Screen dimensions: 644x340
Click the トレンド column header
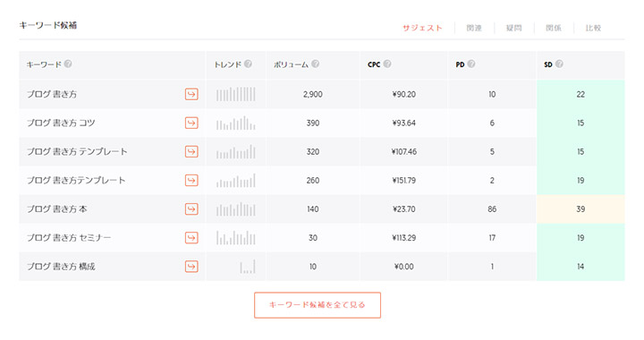tap(228, 64)
